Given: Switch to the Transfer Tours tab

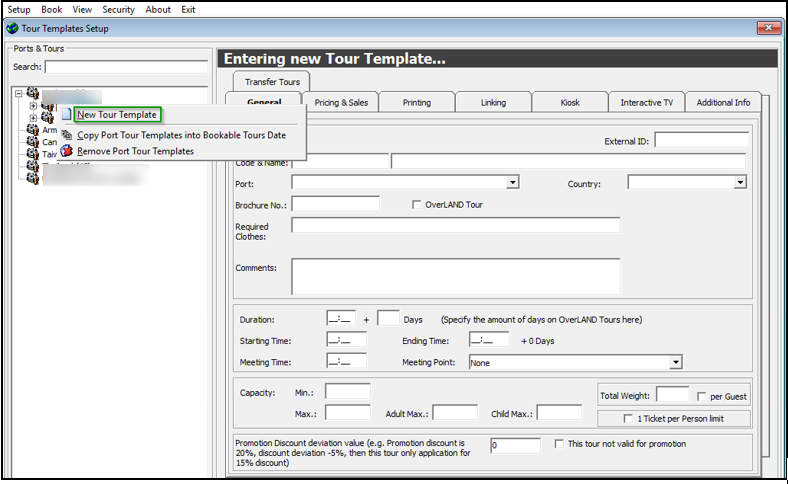Looking at the screenshot, I should [x=272, y=81].
